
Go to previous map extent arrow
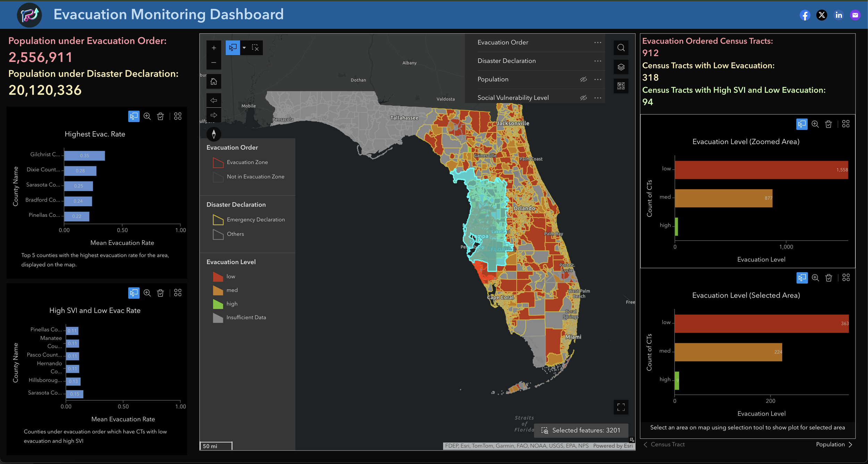[214, 100]
